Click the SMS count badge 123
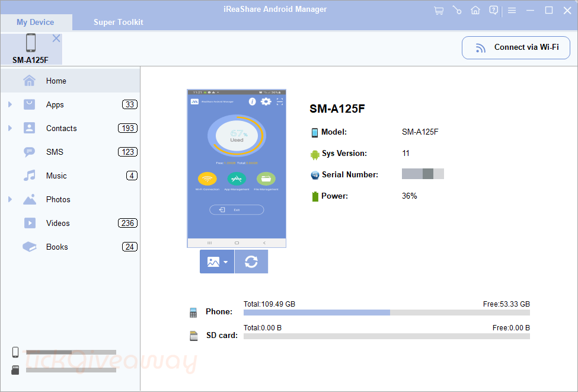The width and height of the screenshot is (578, 392). coord(127,152)
